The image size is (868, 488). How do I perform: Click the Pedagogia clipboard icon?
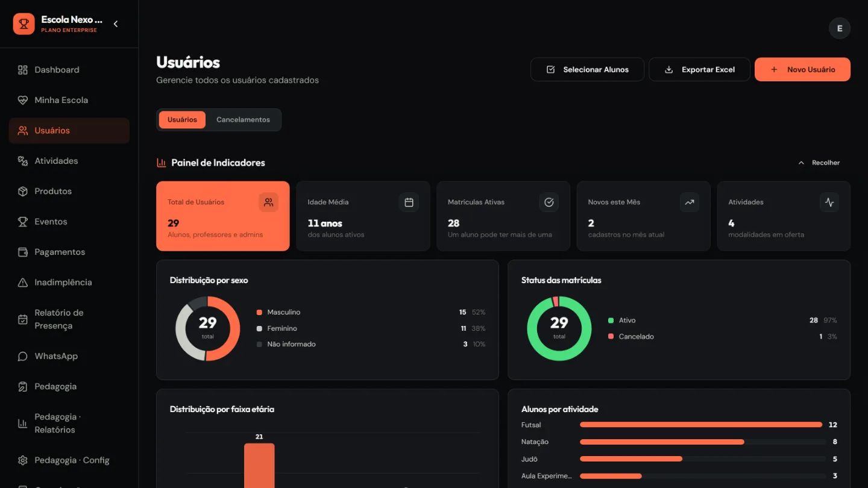coord(23,387)
